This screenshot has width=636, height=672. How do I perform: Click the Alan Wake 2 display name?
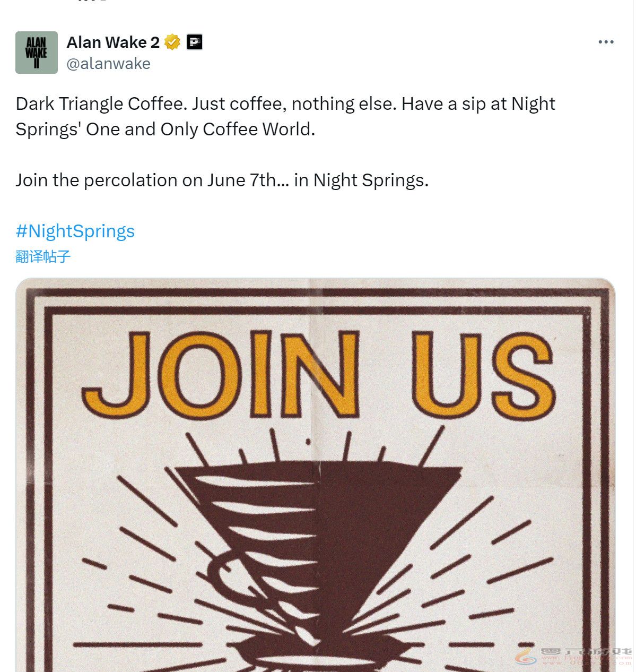tap(113, 42)
